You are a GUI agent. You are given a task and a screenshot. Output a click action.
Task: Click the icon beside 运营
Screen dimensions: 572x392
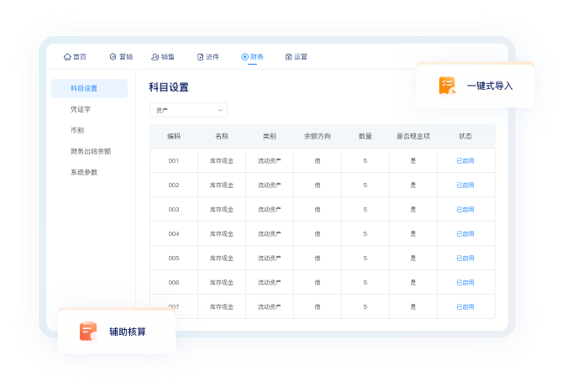[x=288, y=57]
